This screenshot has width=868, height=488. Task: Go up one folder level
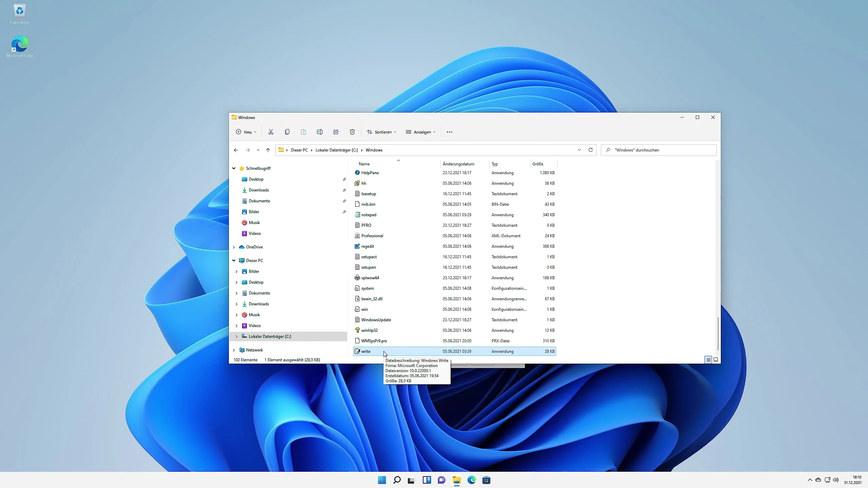click(x=268, y=150)
